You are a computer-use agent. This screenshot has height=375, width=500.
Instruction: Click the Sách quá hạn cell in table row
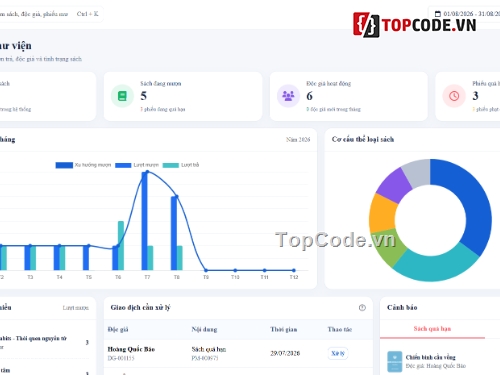point(209,349)
